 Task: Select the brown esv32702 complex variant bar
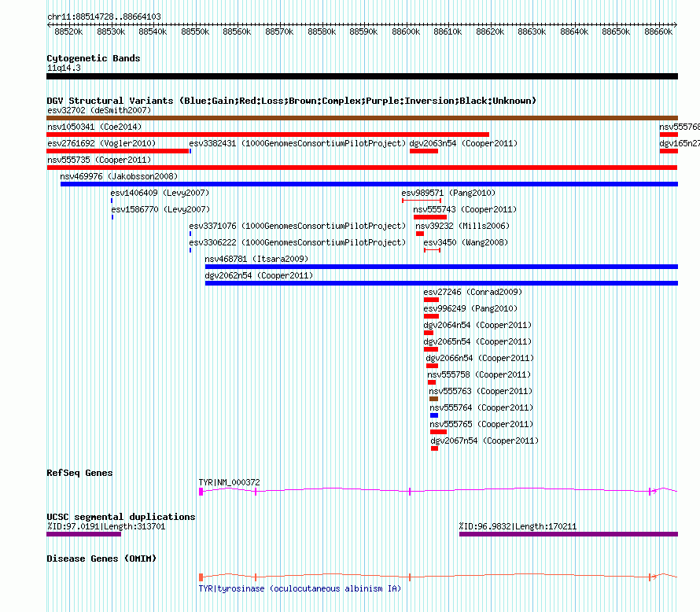click(362, 118)
